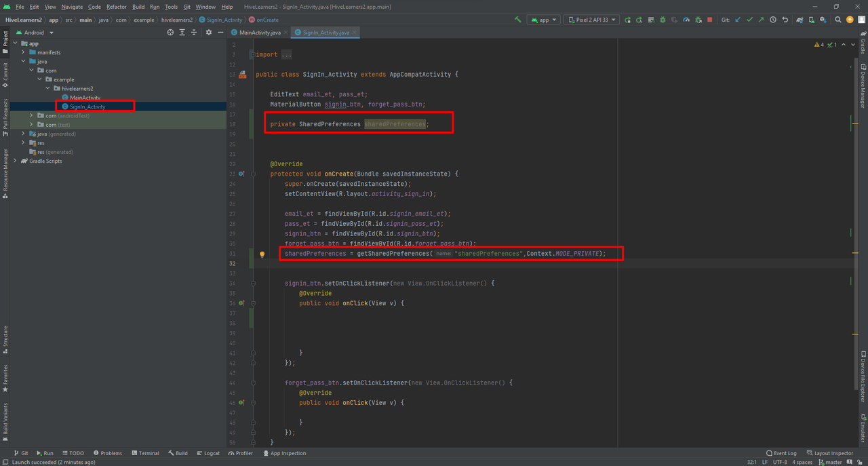Click the Select Opened File target icon
This screenshot has width=868, height=466.
(170, 32)
